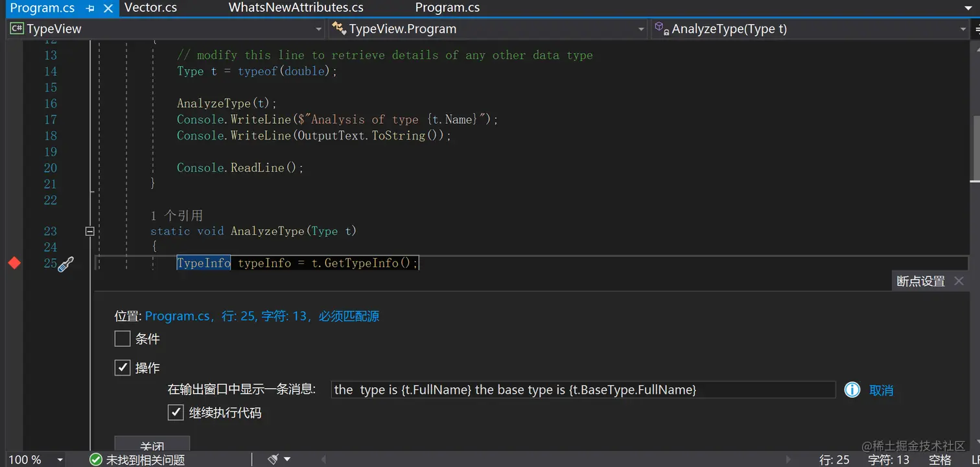Click OutputText.ToString() on line 18
This screenshot has height=467, width=980.
[370, 136]
